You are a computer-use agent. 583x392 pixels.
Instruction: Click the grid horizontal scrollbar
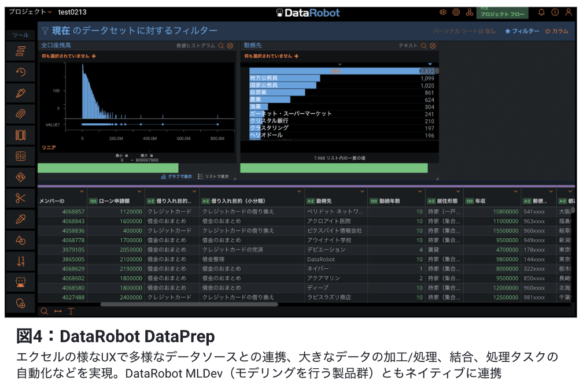189,305
